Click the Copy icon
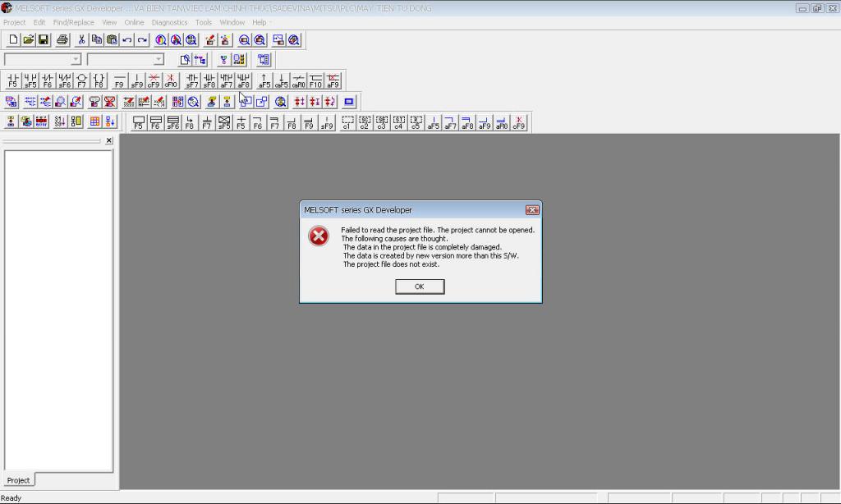Screen dimensions: 841x504 tap(97, 39)
